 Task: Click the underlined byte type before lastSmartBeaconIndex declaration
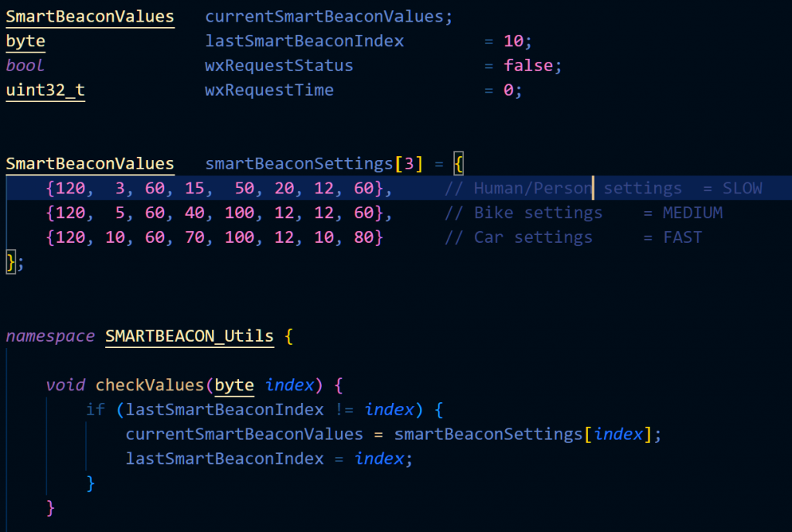coord(26,41)
